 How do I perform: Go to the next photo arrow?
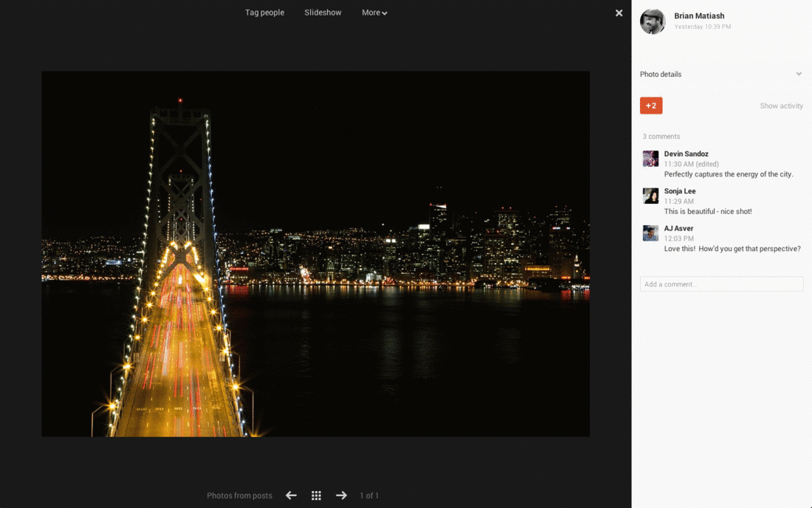coord(341,495)
